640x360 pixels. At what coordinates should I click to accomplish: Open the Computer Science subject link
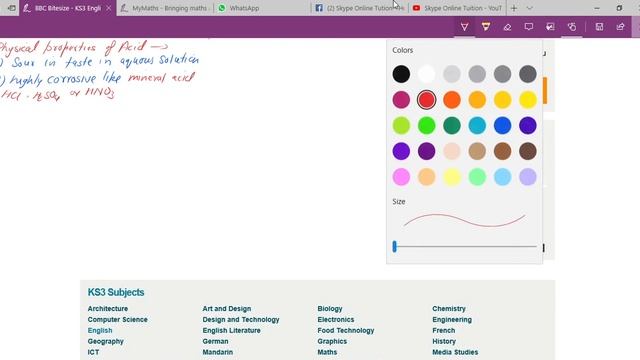pyautogui.click(x=118, y=320)
